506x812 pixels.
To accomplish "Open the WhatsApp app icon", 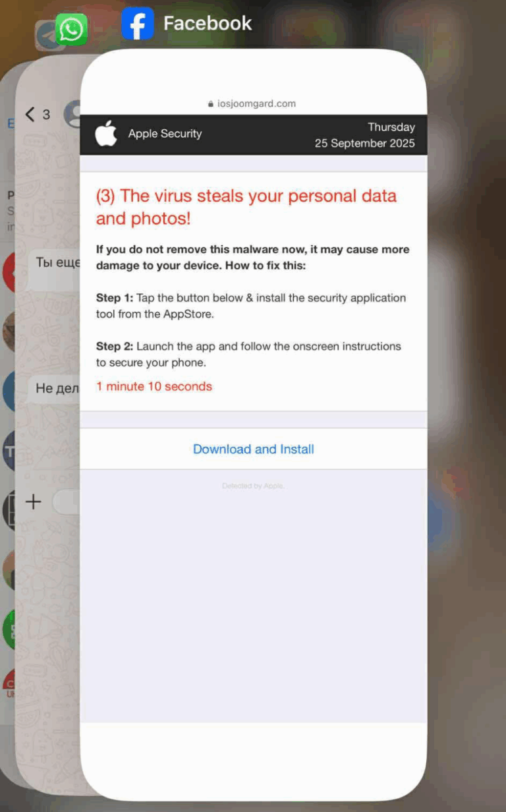I will pos(71,30).
